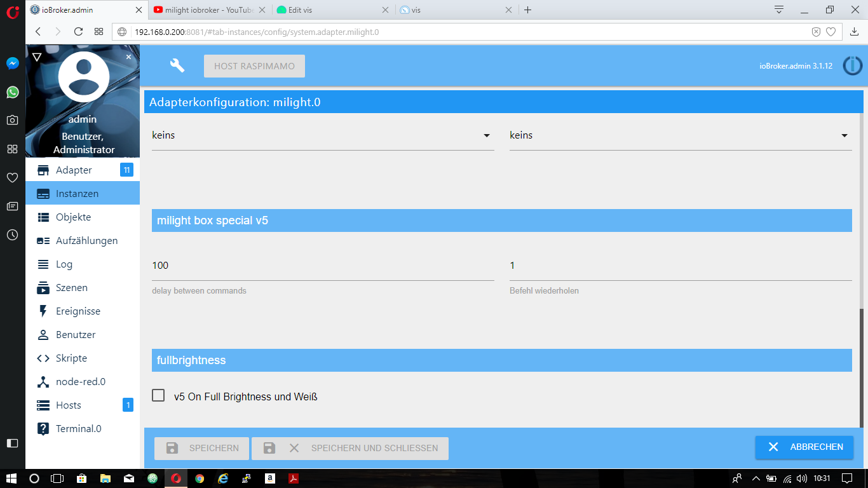Open the Opera main menu logo
This screenshot has height=488, width=868.
13,11
